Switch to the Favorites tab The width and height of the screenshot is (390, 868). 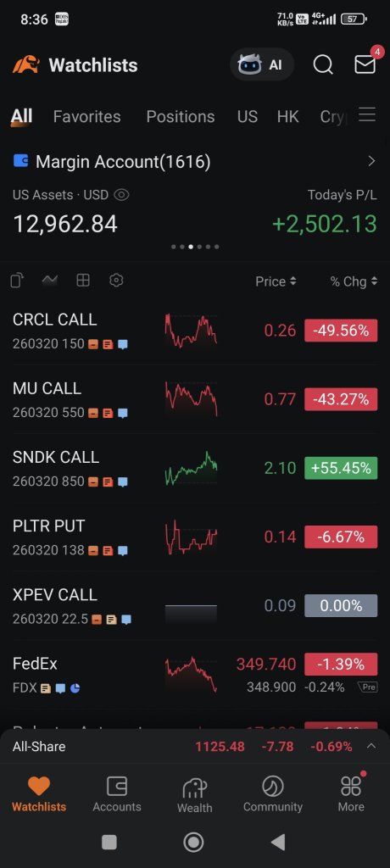point(87,116)
